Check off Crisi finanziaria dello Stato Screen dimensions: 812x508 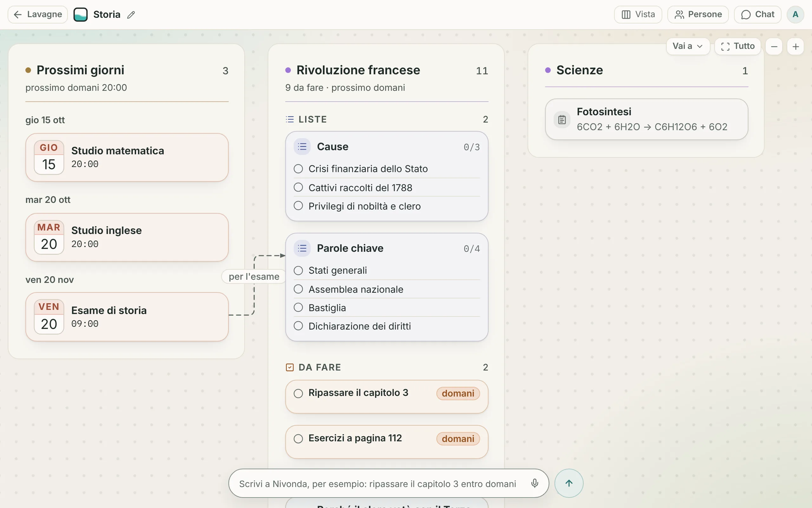coord(298,169)
